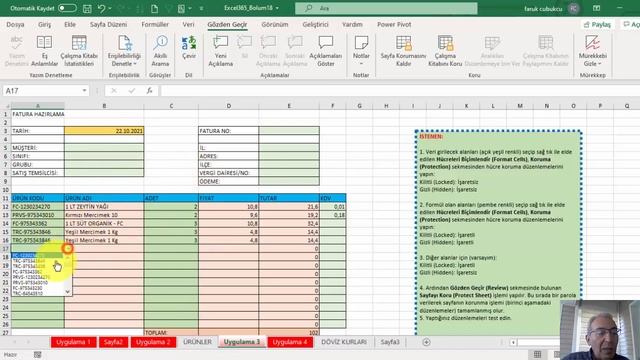Open the undo history dropdown arrow
Screen dimensions: 640x360
point(110,8)
